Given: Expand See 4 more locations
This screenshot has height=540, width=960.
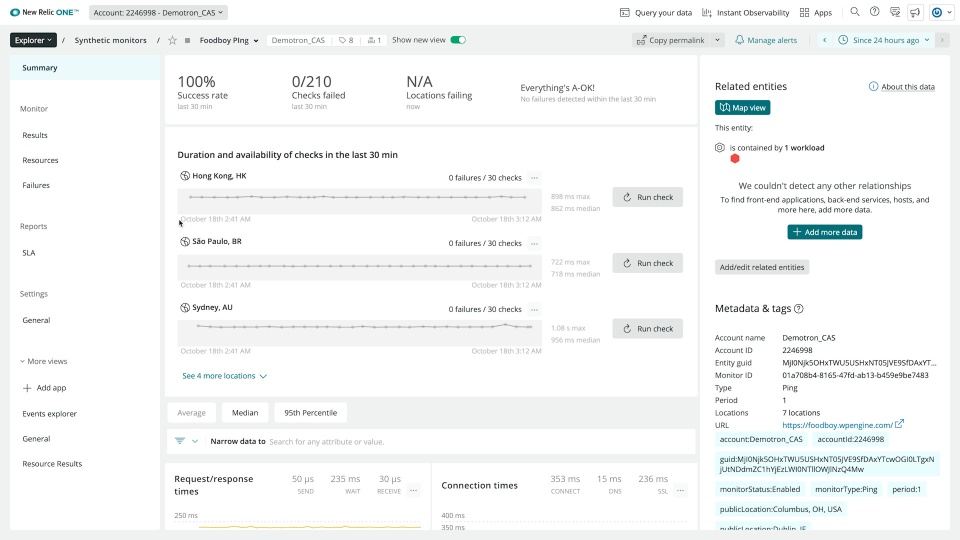Looking at the screenshot, I should click(224, 376).
